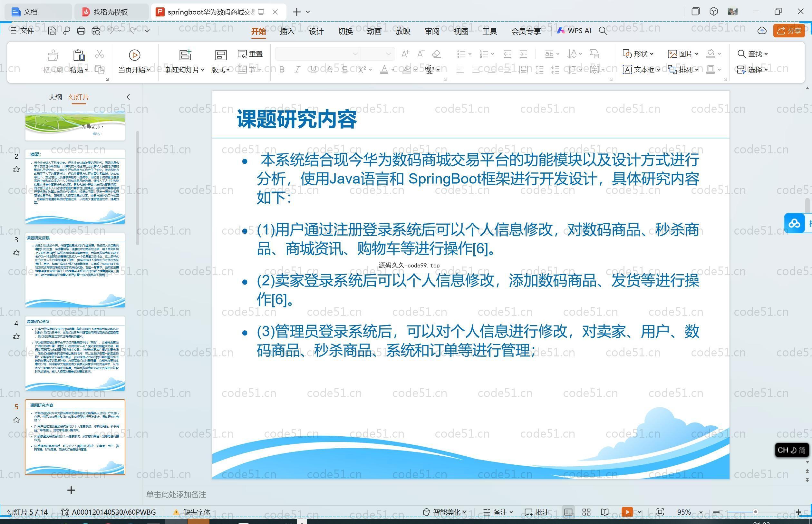Click the fit slide to window icon
This screenshot has height=524, width=812.
[660, 512]
